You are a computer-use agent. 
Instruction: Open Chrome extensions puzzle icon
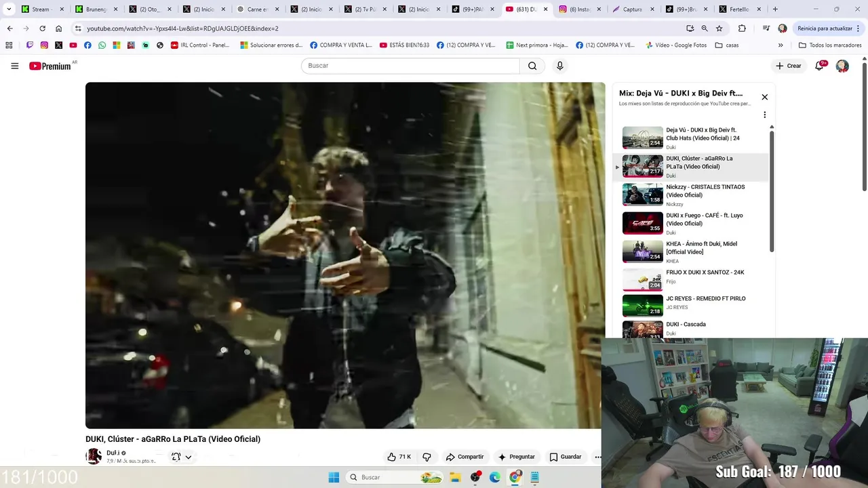coord(742,28)
